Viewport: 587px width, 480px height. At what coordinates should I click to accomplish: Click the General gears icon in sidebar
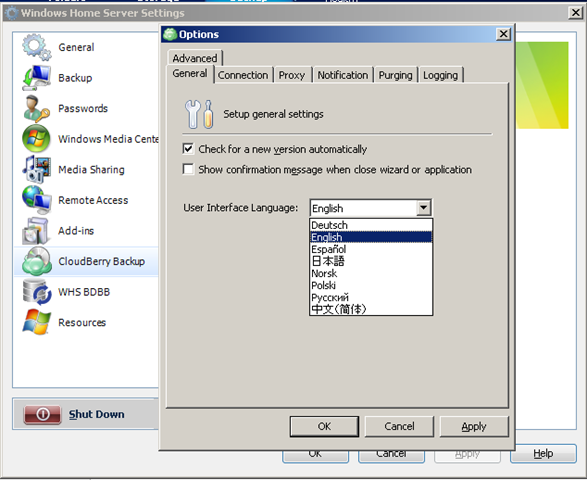pyautogui.click(x=36, y=47)
